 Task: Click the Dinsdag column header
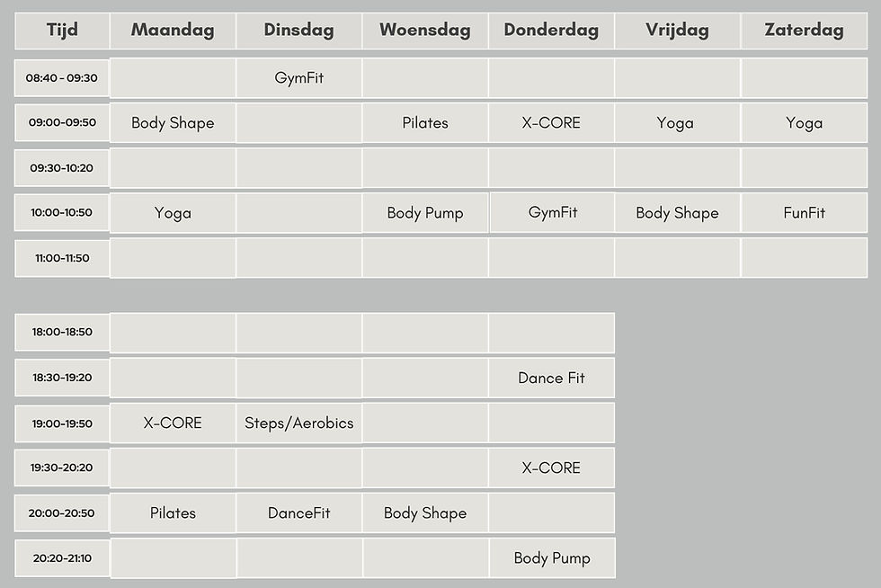coord(298,30)
